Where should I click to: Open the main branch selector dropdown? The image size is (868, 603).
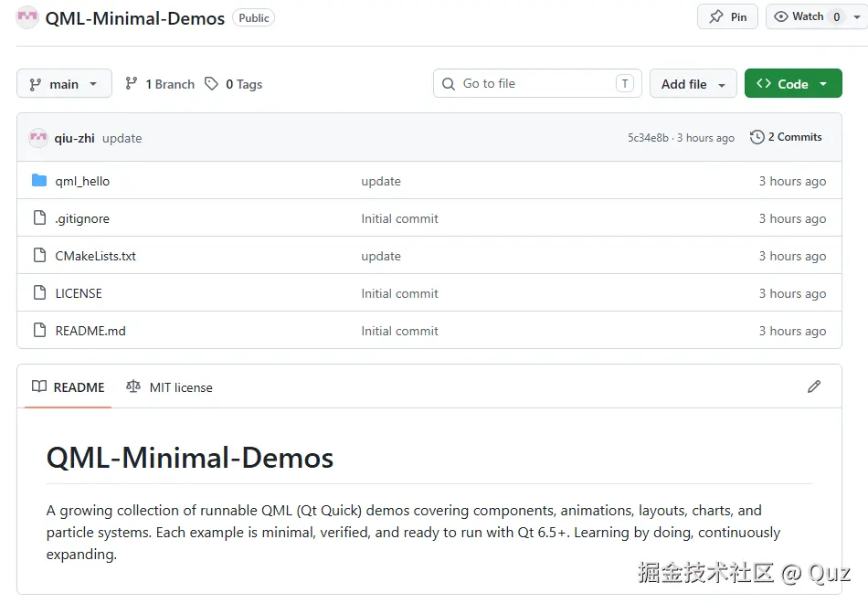pyautogui.click(x=64, y=84)
